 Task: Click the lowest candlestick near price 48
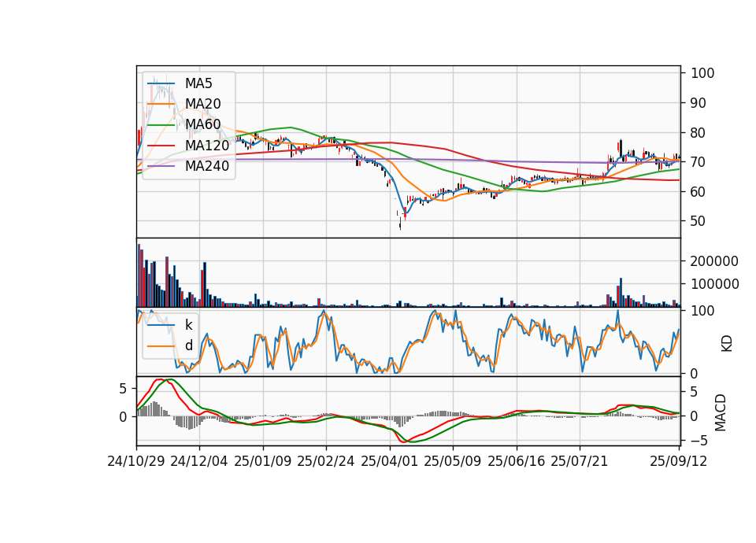click(x=400, y=224)
